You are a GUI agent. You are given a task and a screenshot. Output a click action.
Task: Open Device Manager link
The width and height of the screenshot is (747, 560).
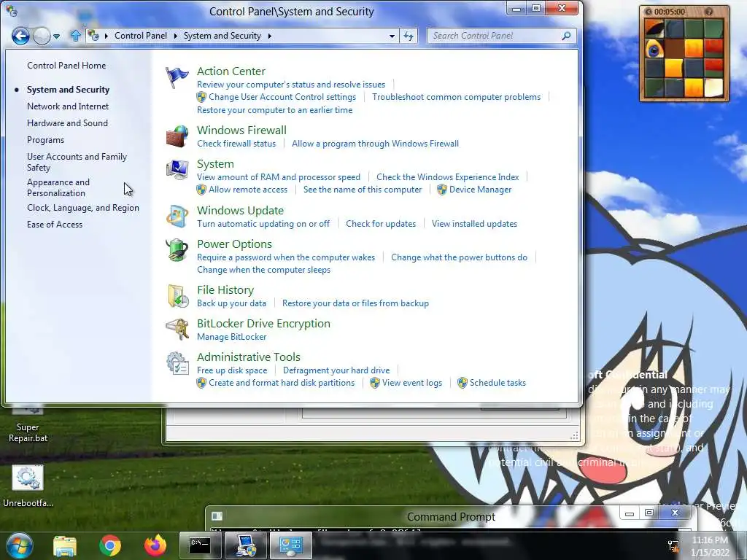pos(480,190)
